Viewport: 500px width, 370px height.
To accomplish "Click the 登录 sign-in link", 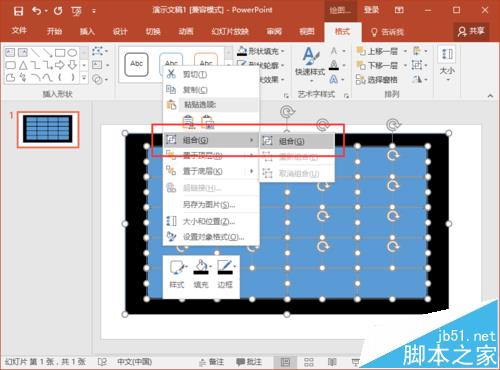I will click(x=371, y=10).
